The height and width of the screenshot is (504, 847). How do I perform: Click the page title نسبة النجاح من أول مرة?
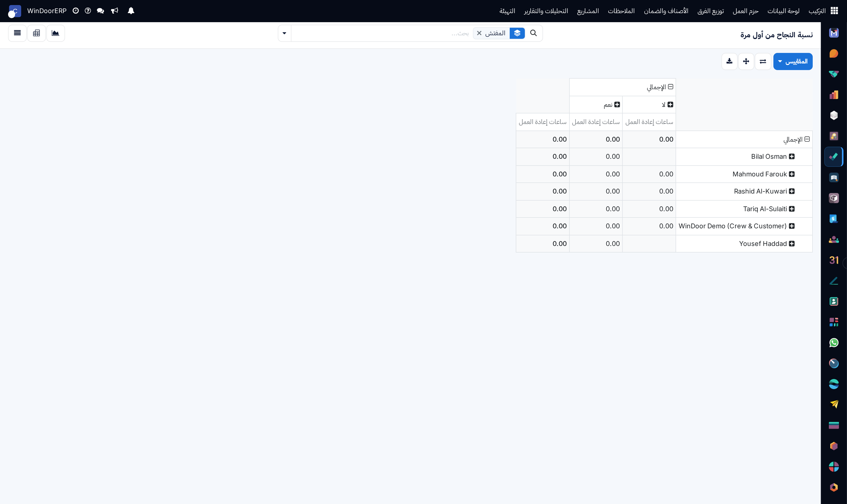(776, 35)
